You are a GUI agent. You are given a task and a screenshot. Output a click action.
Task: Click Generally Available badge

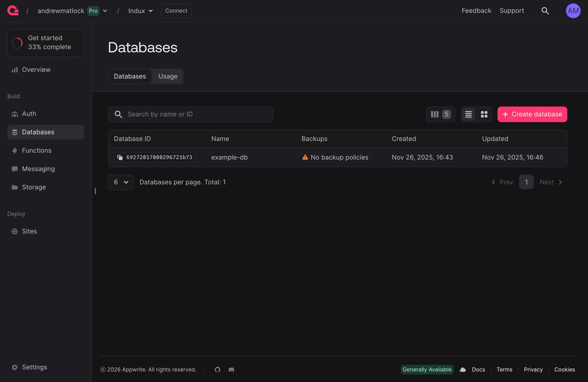click(x=427, y=369)
